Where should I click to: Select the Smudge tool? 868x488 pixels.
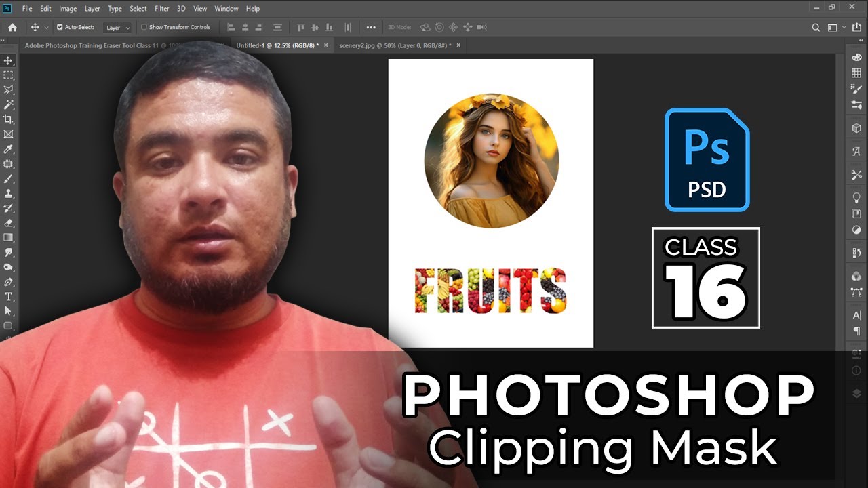coord(9,252)
